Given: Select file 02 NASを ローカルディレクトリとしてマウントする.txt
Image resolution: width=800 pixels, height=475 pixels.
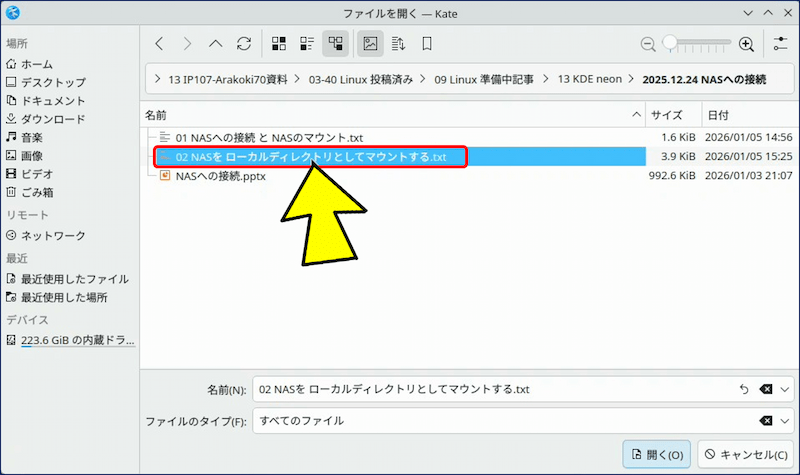Looking at the screenshot, I should click(x=311, y=157).
